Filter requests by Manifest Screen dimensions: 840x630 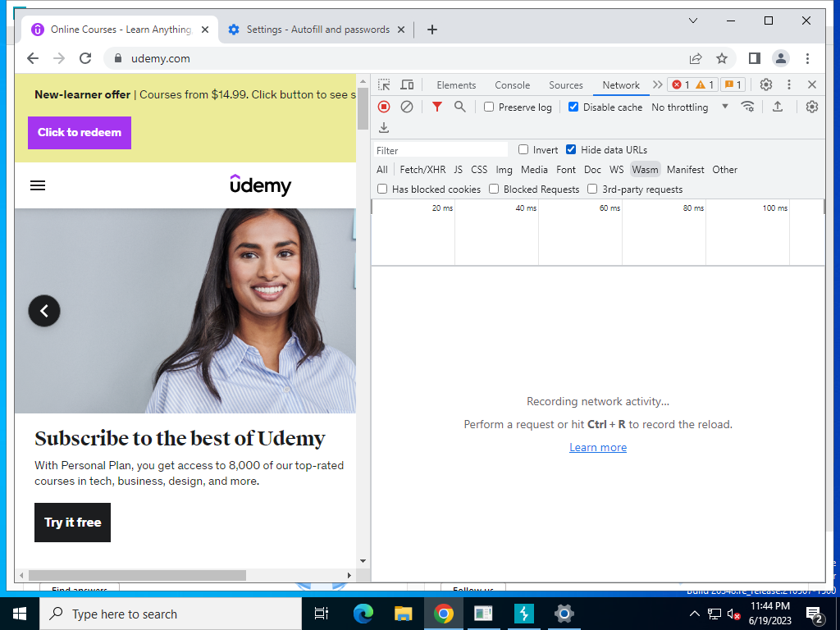[685, 169]
